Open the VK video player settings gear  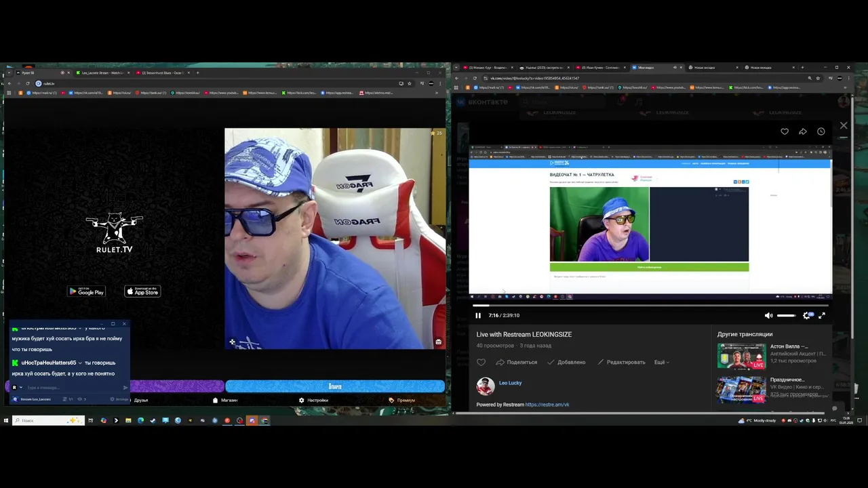[807, 315]
